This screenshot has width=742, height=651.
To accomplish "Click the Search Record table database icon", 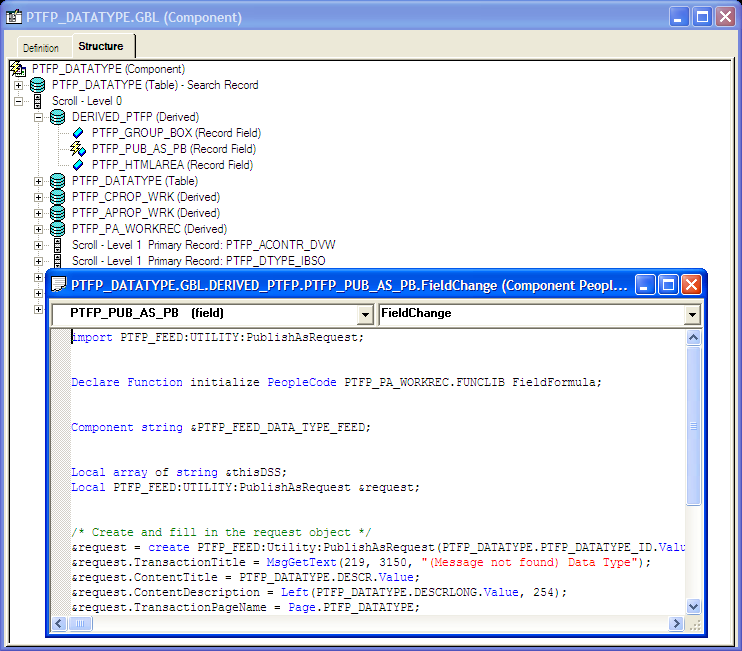I will (38, 85).
